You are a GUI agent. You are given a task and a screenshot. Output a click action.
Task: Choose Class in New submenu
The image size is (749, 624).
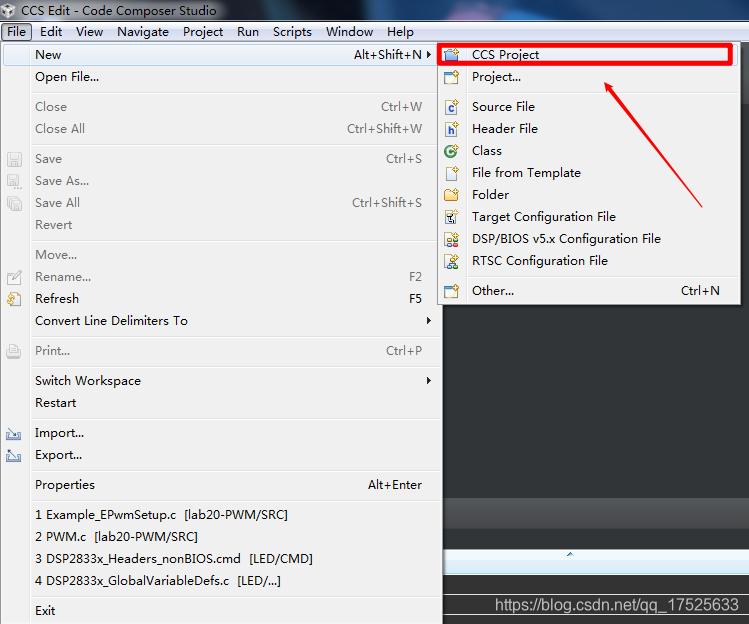click(589, 151)
